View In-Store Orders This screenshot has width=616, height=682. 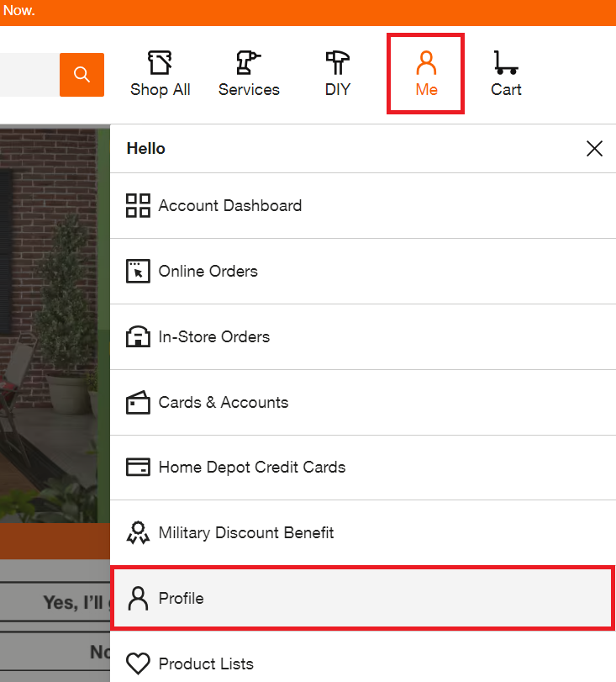[x=213, y=337]
